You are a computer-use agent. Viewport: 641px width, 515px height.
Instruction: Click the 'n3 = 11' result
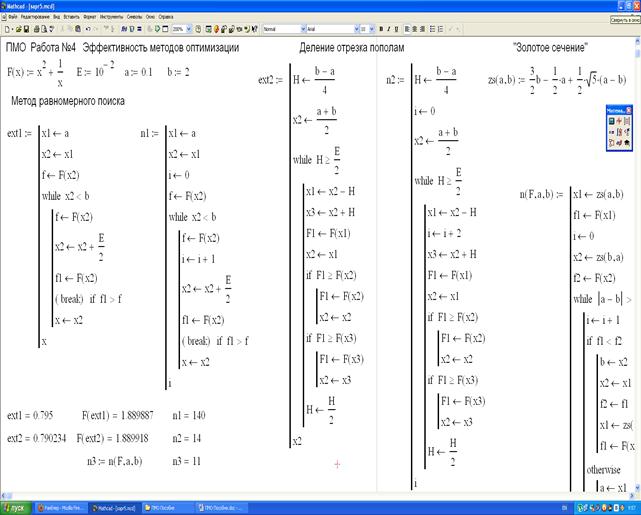tap(186, 461)
